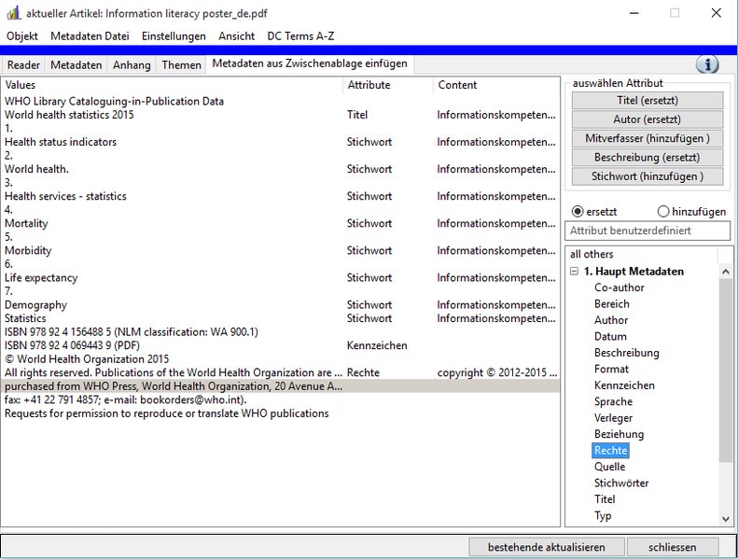This screenshot has height=560, width=738.
Task: Select the Health services - statistics row
Action: tap(280, 196)
